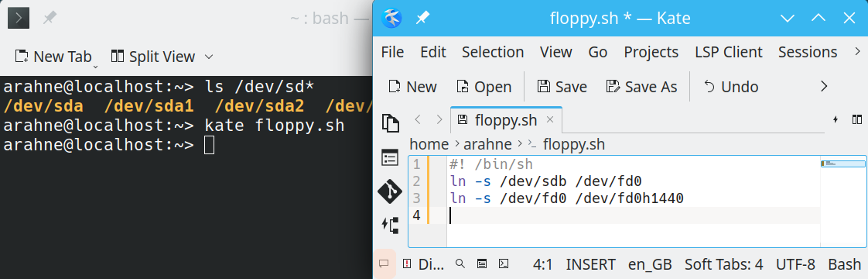The image size is (868, 279).
Task: Toggle the output messages button at bottom-left
Action: (384, 264)
